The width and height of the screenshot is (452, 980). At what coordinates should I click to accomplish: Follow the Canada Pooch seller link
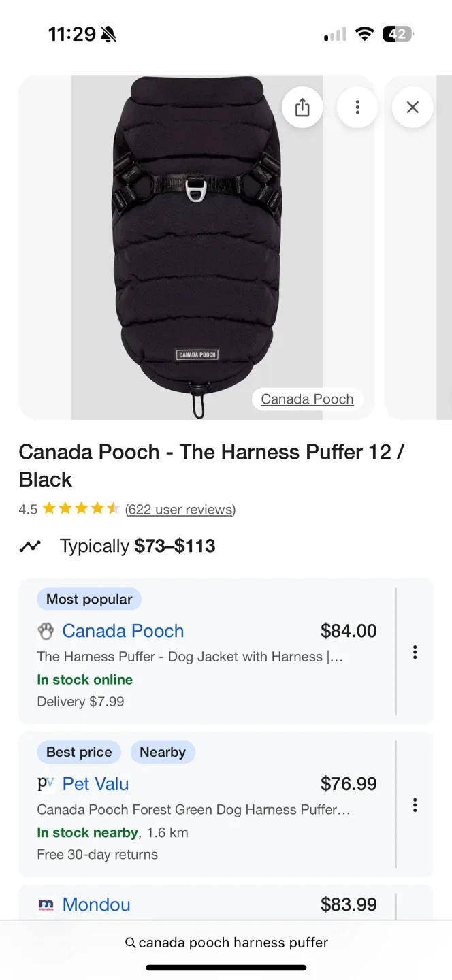coord(123,631)
